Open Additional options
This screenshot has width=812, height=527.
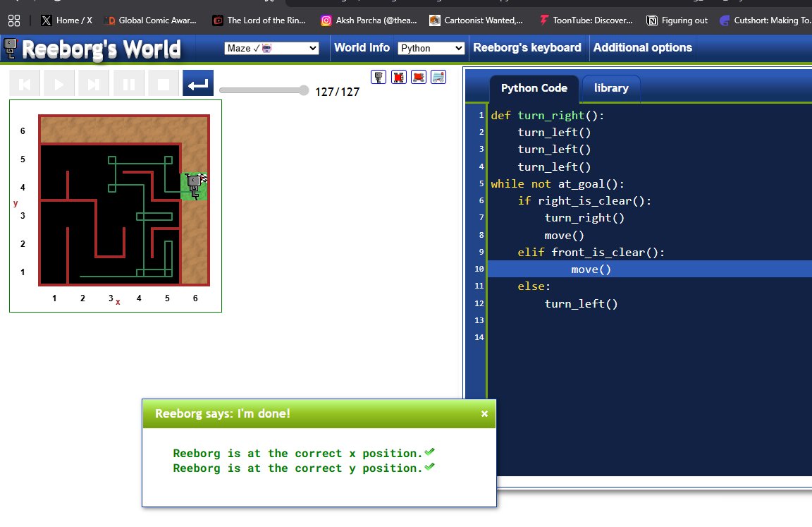tap(642, 48)
